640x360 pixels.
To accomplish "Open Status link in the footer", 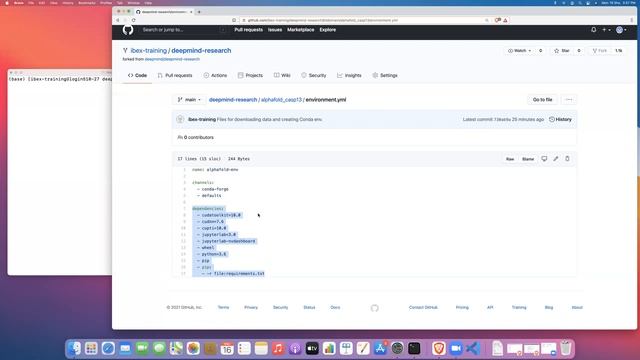I will (x=309, y=307).
